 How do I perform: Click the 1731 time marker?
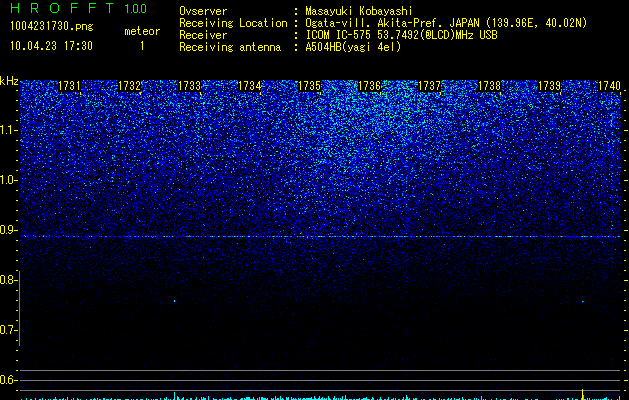click(69, 86)
